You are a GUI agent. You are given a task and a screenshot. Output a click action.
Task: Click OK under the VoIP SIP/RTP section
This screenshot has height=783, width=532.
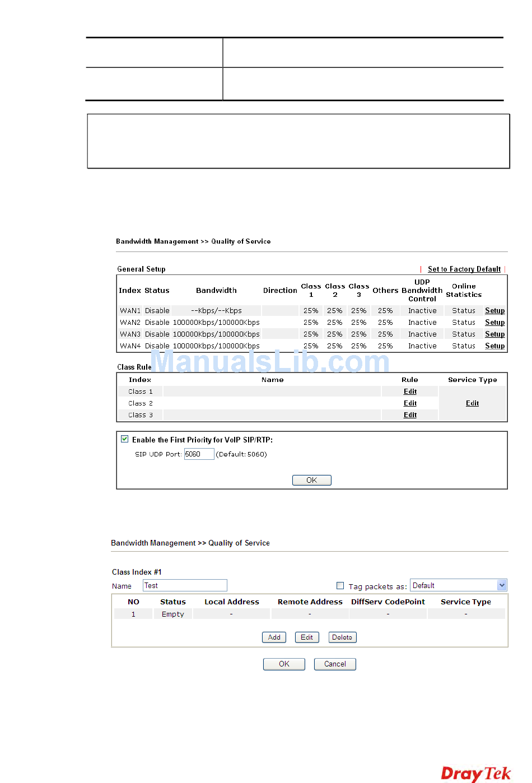(312, 480)
